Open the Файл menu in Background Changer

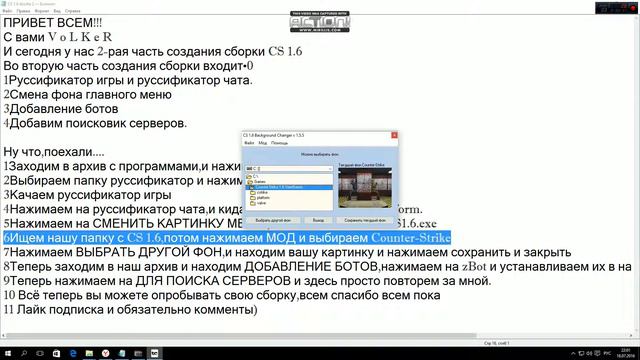249,143
